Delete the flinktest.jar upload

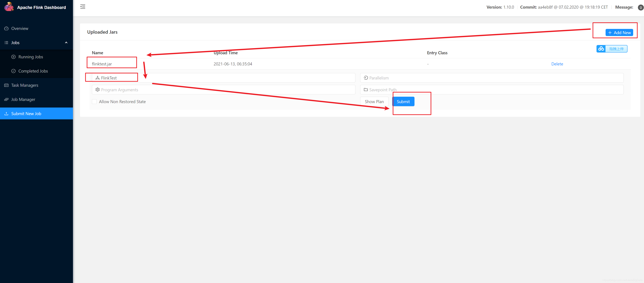(x=557, y=64)
